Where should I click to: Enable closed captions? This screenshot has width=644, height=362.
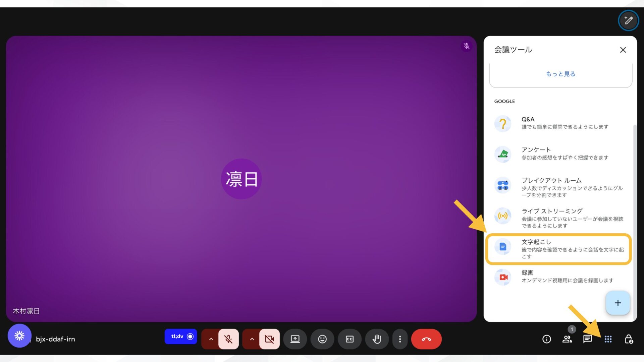click(350, 339)
